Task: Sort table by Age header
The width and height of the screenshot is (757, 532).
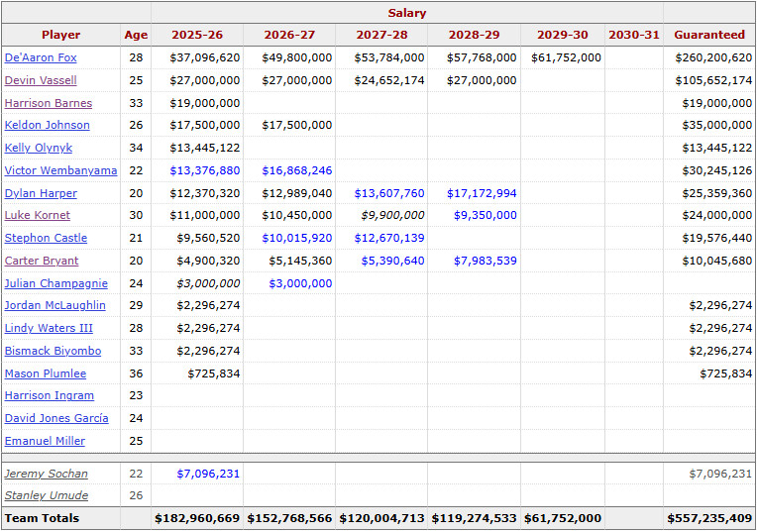Action: [136, 35]
